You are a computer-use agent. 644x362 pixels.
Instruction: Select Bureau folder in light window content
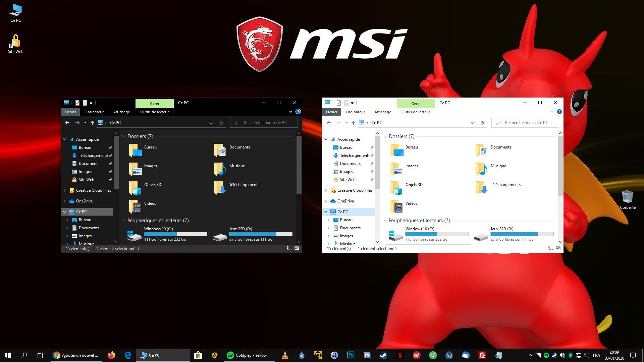(x=405, y=150)
